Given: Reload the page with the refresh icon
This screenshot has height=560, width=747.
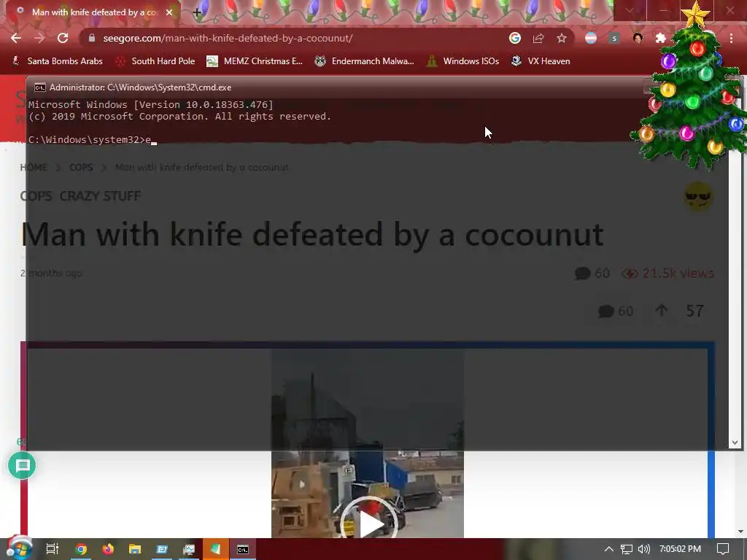Looking at the screenshot, I should pyautogui.click(x=63, y=38).
